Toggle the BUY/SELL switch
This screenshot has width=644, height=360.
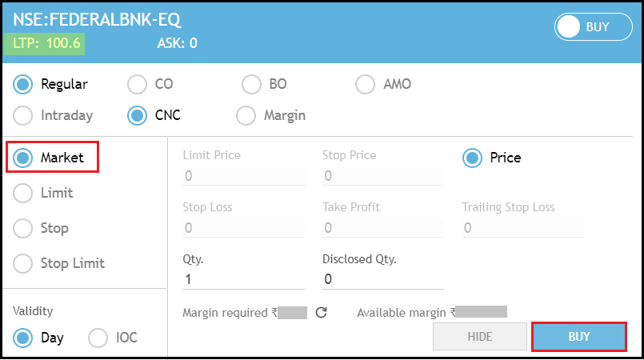click(593, 27)
